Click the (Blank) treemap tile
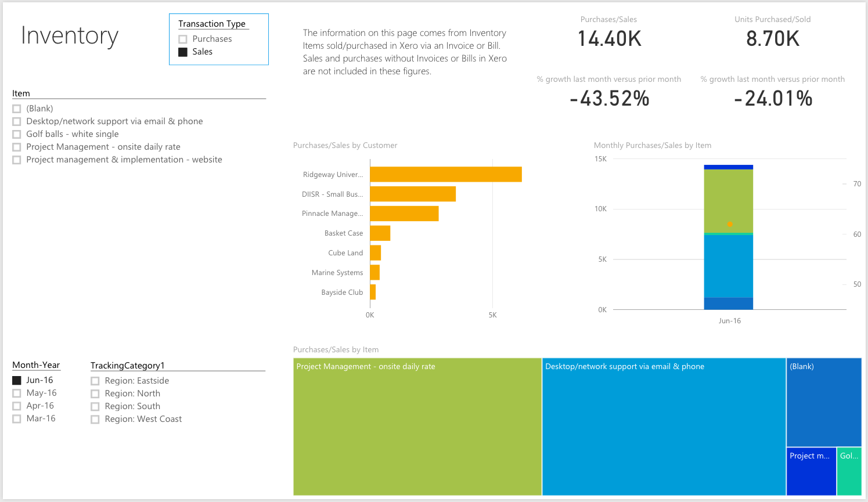This screenshot has height=502, width=868. point(824,402)
